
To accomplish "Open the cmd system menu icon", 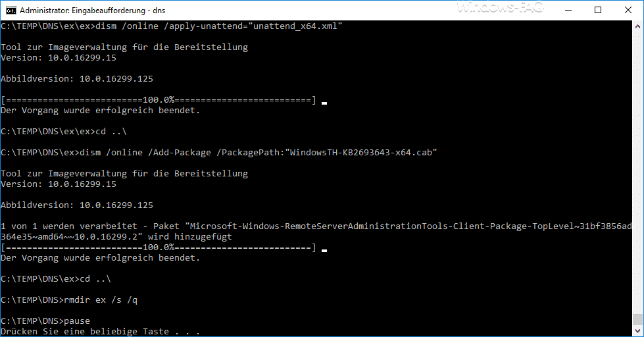I will (x=11, y=11).
